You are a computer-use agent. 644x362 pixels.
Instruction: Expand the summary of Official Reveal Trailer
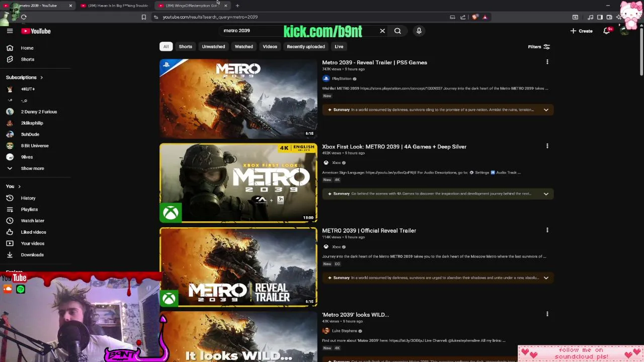click(x=546, y=278)
